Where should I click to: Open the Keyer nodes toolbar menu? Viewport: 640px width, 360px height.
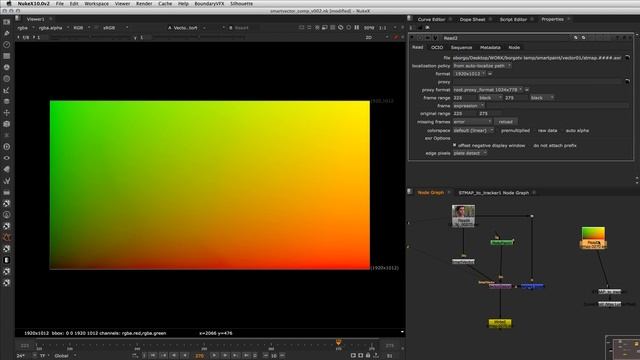[7, 90]
